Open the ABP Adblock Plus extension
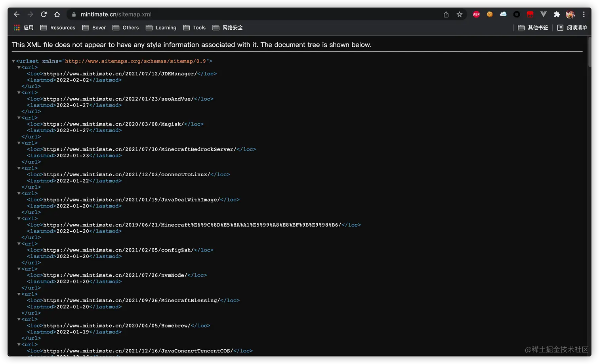 click(x=476, y=14)
